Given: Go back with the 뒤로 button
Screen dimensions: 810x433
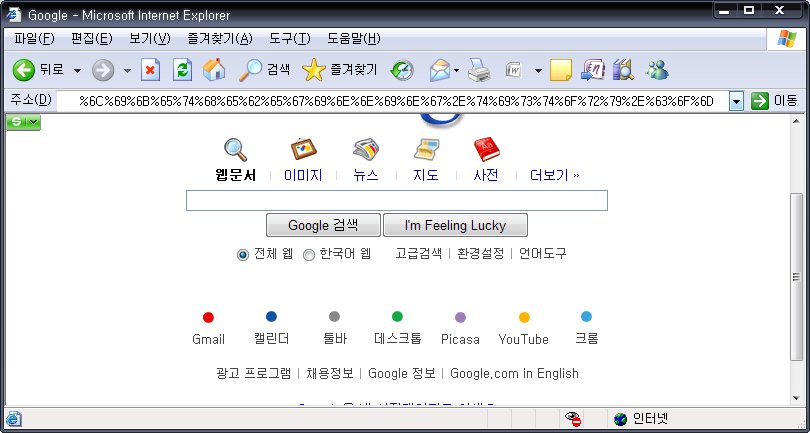Looking at the screenshot, I should [38, 70].
